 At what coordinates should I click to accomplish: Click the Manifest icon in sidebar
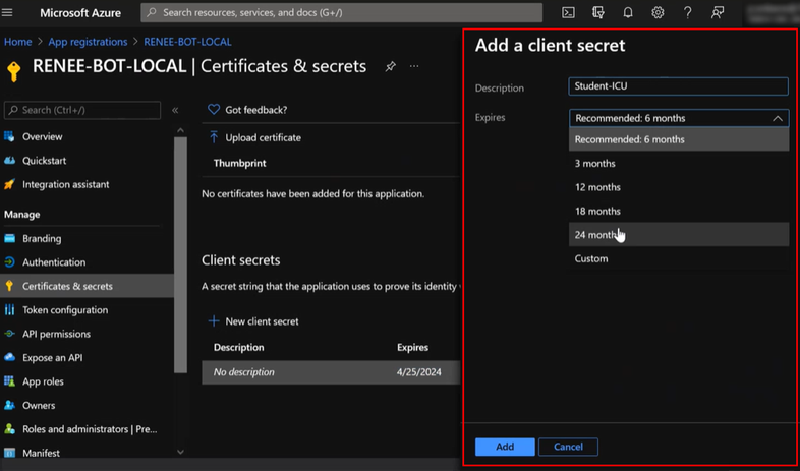click(9, 453)
